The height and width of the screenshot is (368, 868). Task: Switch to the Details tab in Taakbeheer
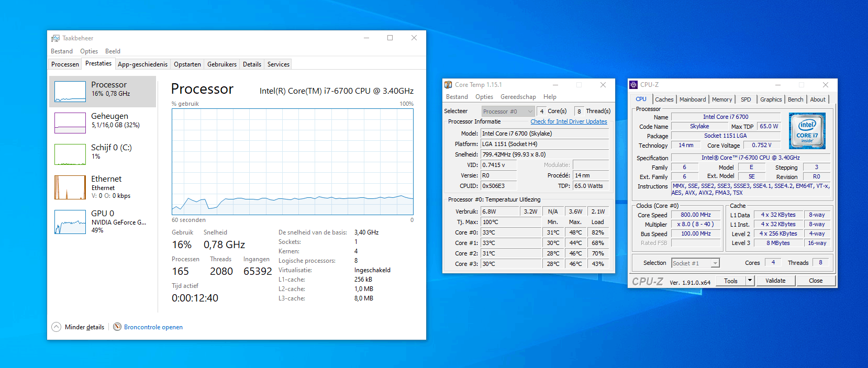coord(252,64)
